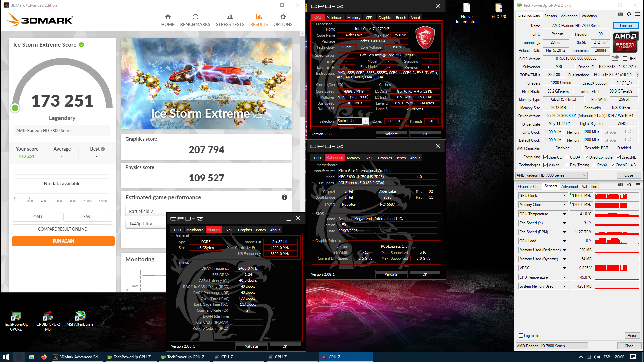
Task: Click Estimated game performance info icon
Action: [x=284, y=197]
